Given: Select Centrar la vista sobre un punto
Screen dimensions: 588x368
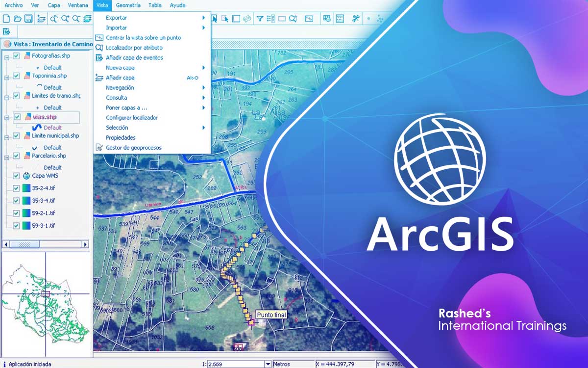Looking at the screenshot, I should [x=152, y=38].
